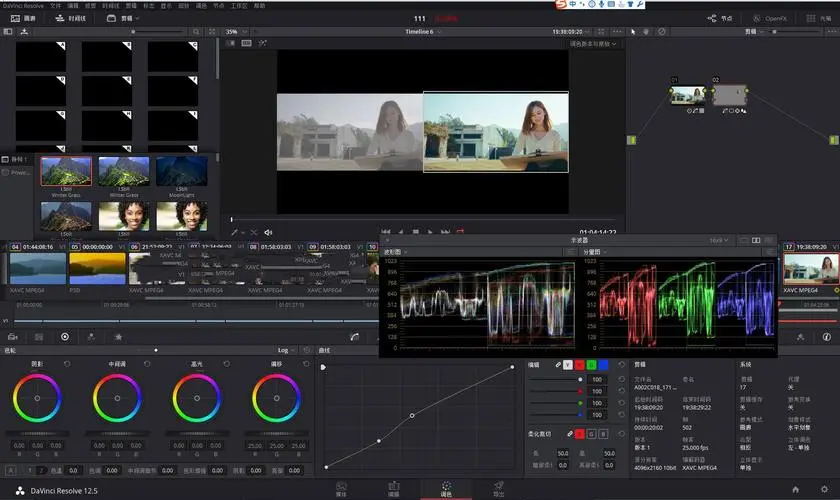Select clip 04 thumbnail in timeline strip
Image resolution: width=840 pixels, height=500 pixels.
coord(38,268)
